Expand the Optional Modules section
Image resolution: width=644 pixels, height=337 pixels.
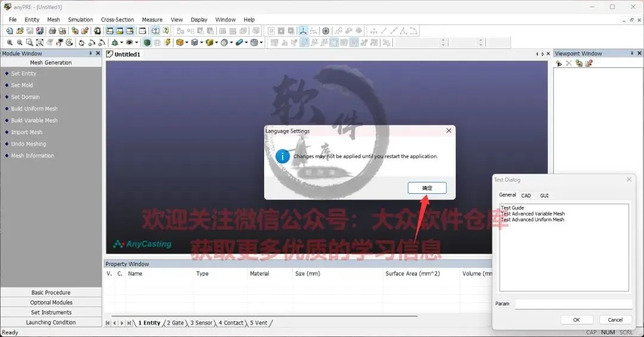click(x=51, y=302)
